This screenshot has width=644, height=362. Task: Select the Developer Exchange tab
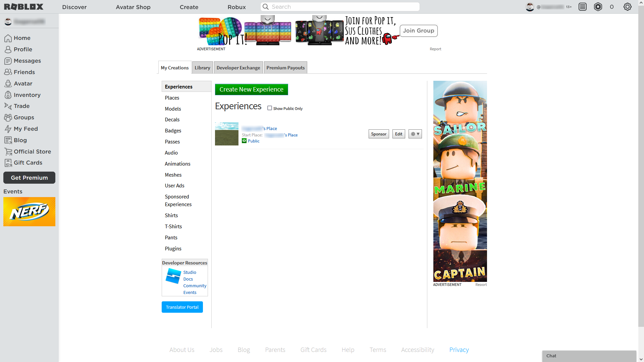click(x=238, y=67)
